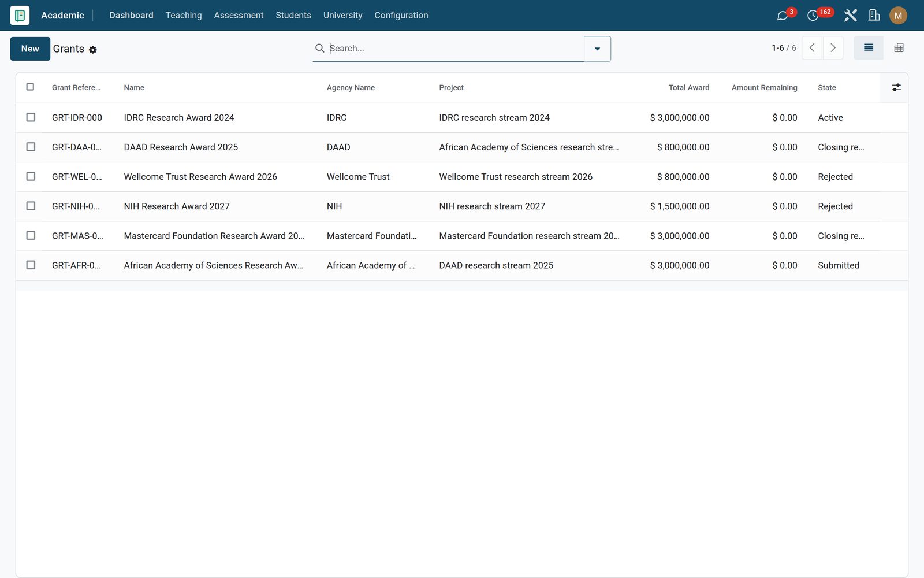
Task: Create a New grant
Action: [x=30, y=49]
